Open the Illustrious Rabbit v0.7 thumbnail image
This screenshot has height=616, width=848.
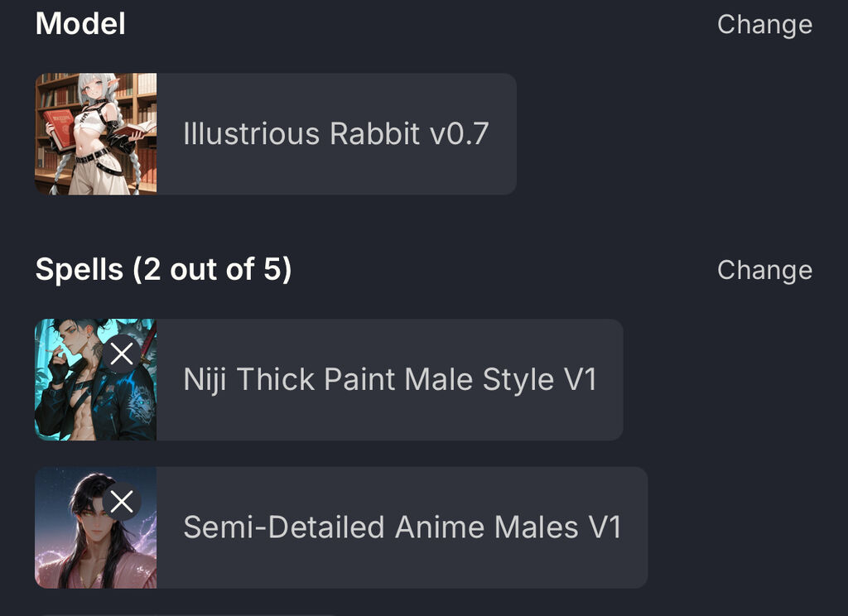pos(96,134)
